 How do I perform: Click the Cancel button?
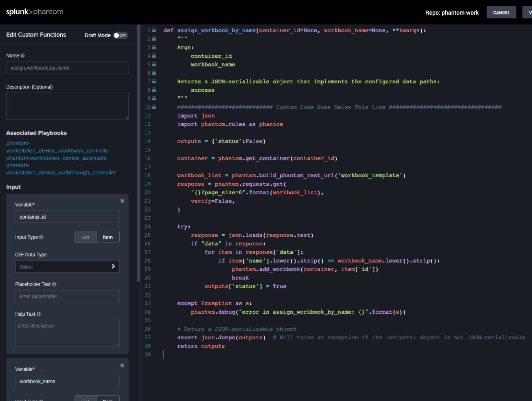click(x=501, y=13)
